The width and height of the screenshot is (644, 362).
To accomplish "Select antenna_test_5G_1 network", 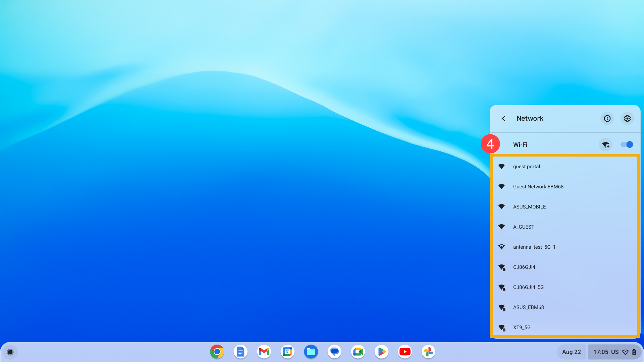I will (534, 247).
